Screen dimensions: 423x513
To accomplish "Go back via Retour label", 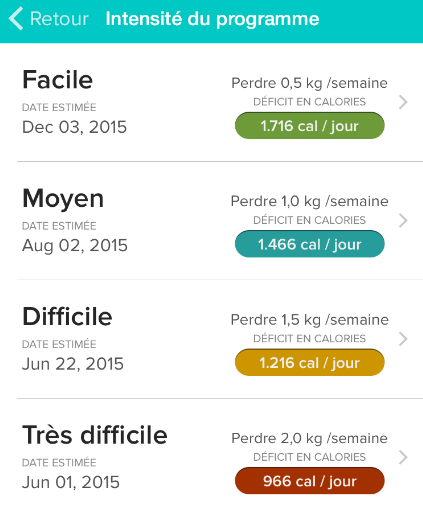I will [x=59, y=19].
